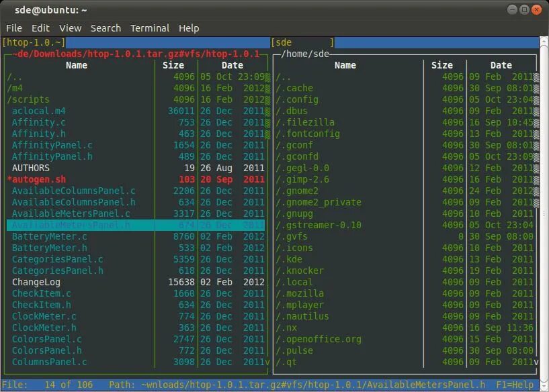Image resolution: width=549 pixels, height=392 pixels.
Task: Click the F1=Help status bar hint
Action: click(515, 385)
